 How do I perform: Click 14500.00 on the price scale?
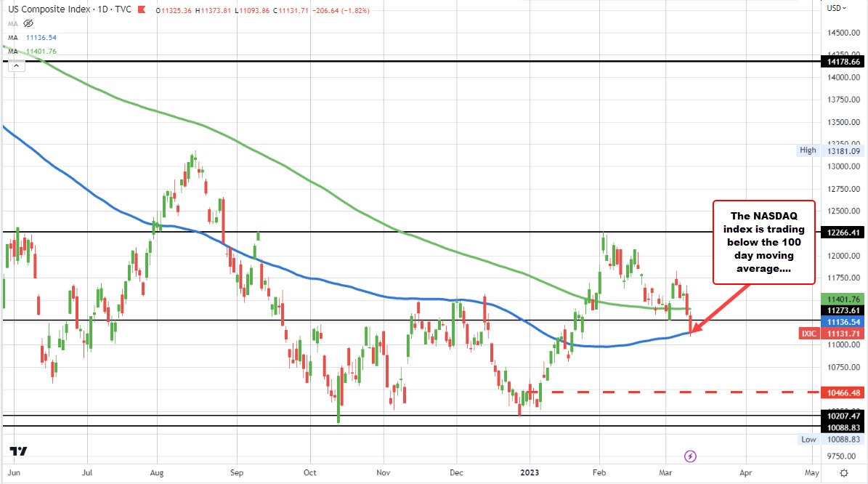[843, 33]
